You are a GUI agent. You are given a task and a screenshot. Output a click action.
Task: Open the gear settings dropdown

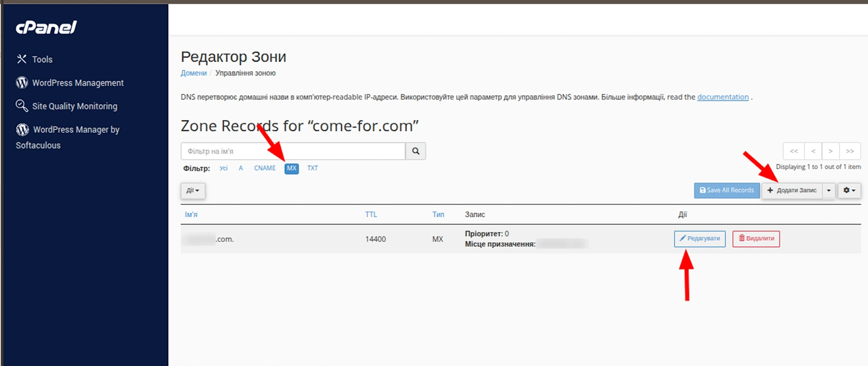pyautogui.click(x=850, y=190)
